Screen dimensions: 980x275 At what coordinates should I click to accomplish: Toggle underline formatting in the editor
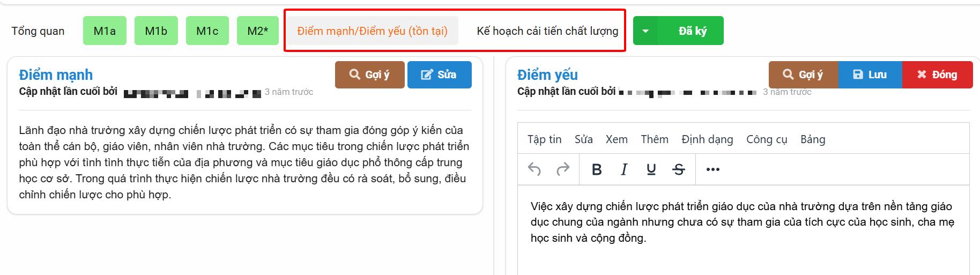pos(651,169)
